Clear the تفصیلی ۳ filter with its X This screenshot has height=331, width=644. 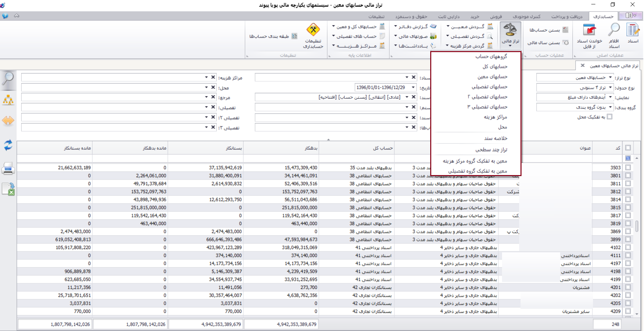(213, 127)
